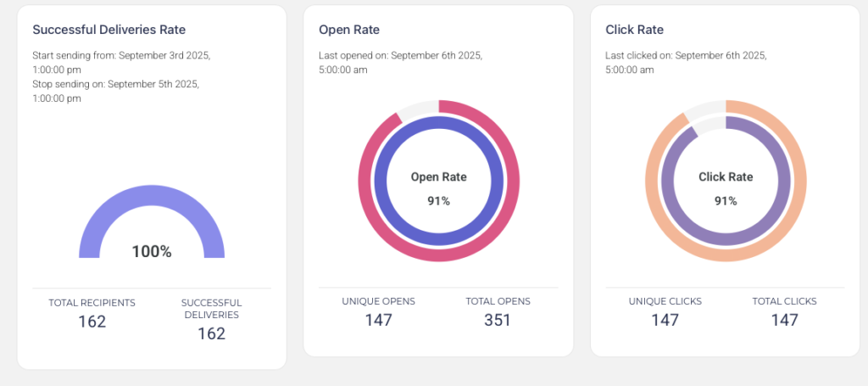Click the Click Rate card title

click(634, 30)
